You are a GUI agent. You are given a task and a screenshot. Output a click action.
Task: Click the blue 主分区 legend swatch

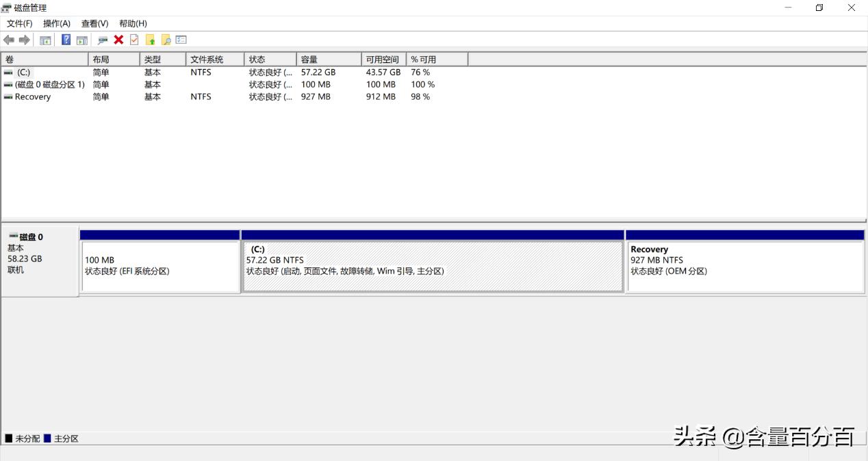coord(47,438)
